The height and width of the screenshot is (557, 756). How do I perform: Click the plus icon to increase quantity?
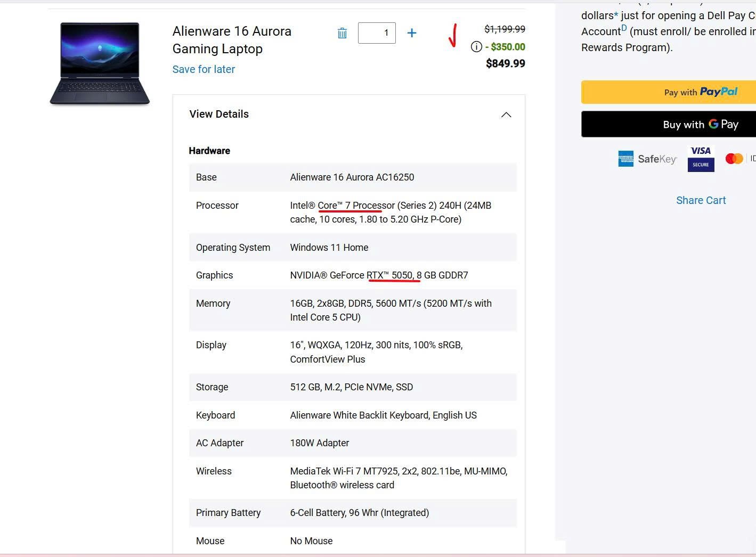point(411,32)
